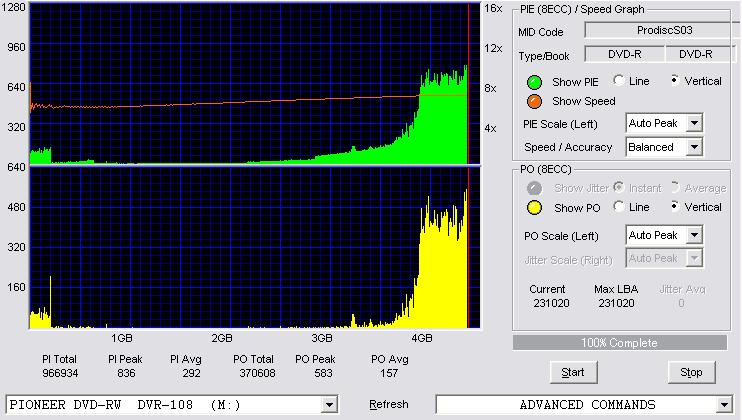Click the PI Peak value 836

[126, 373]
